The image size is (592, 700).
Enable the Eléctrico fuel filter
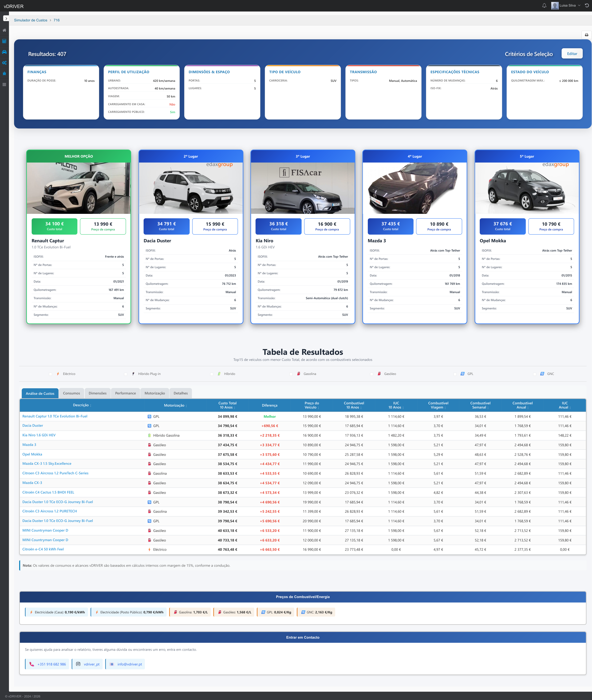point(50,374)
